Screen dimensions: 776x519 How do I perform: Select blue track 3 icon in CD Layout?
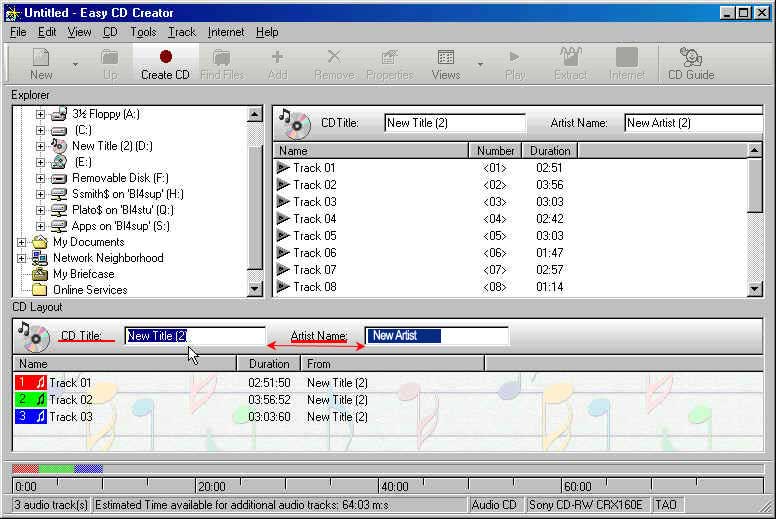coord(31,417)
